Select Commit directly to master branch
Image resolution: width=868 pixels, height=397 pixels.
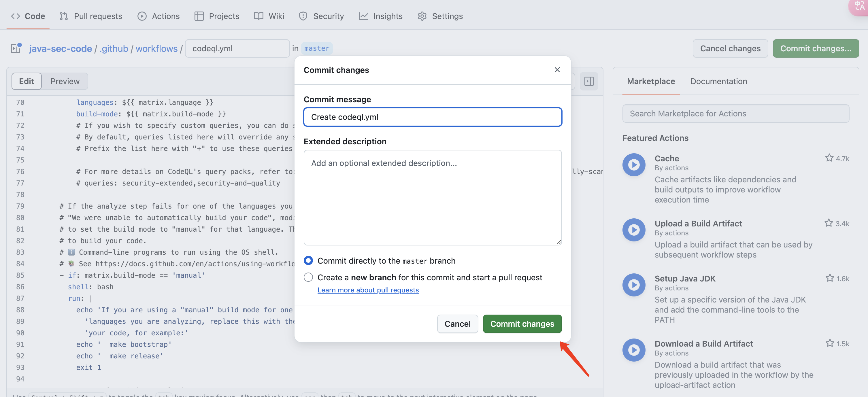(308, 261)
